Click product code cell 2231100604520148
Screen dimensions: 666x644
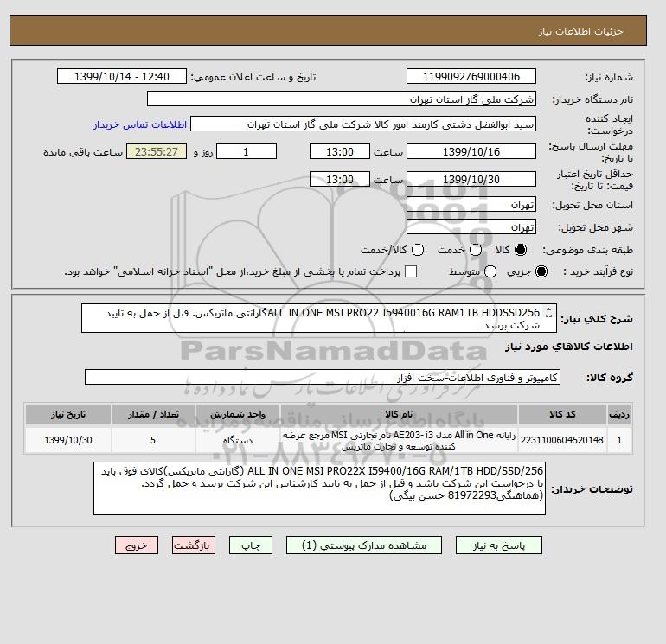coord(562,440)
